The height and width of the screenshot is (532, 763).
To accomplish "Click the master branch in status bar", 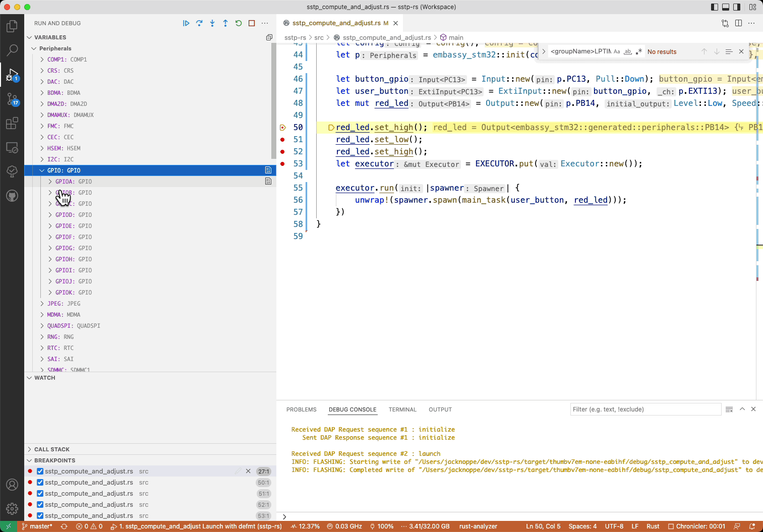I will tap(37, 526).
